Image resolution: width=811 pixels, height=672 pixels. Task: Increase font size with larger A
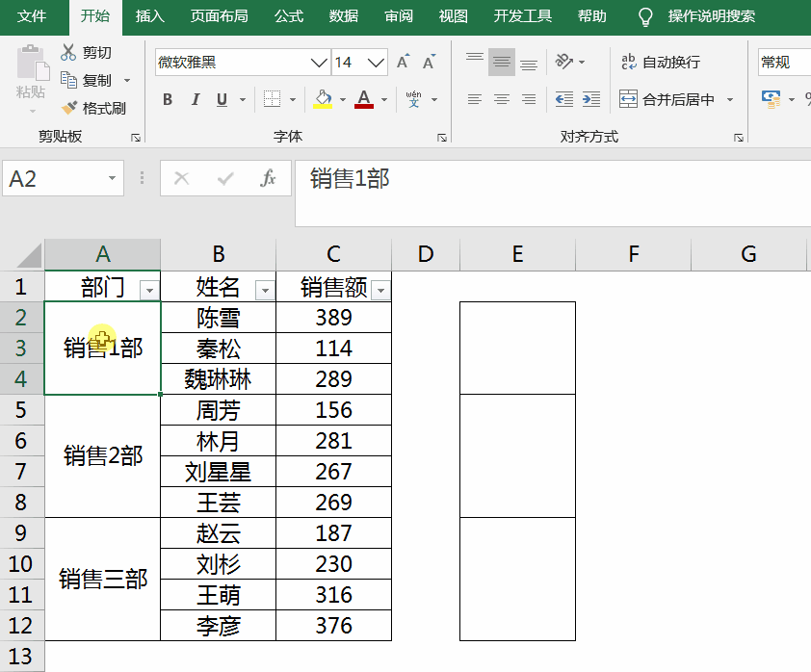(403, 62)
